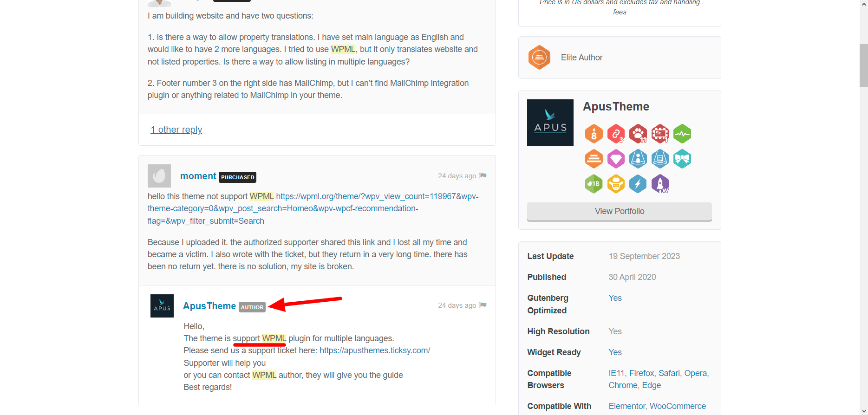868x415 pixels.
Task: Flag the ApusTheme author reply
Action: pyautogui.click(x=483, y=305)
